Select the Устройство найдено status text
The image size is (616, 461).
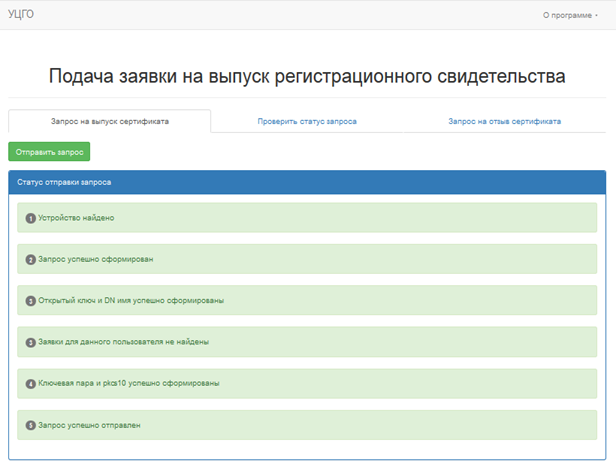[77, 218]
